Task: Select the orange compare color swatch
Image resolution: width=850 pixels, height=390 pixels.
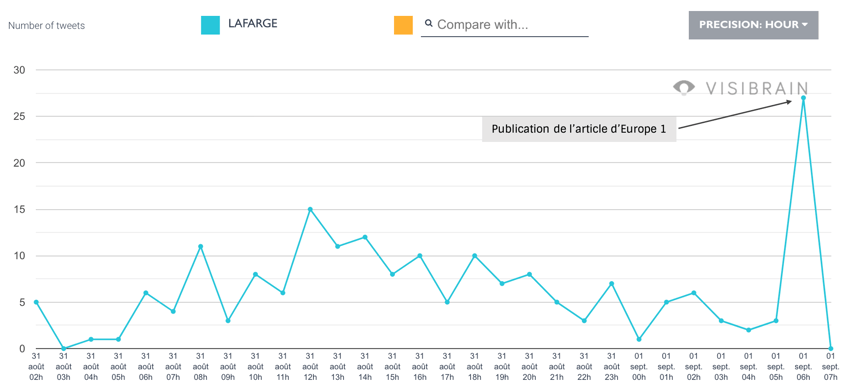Action: (x=403, y=25)
